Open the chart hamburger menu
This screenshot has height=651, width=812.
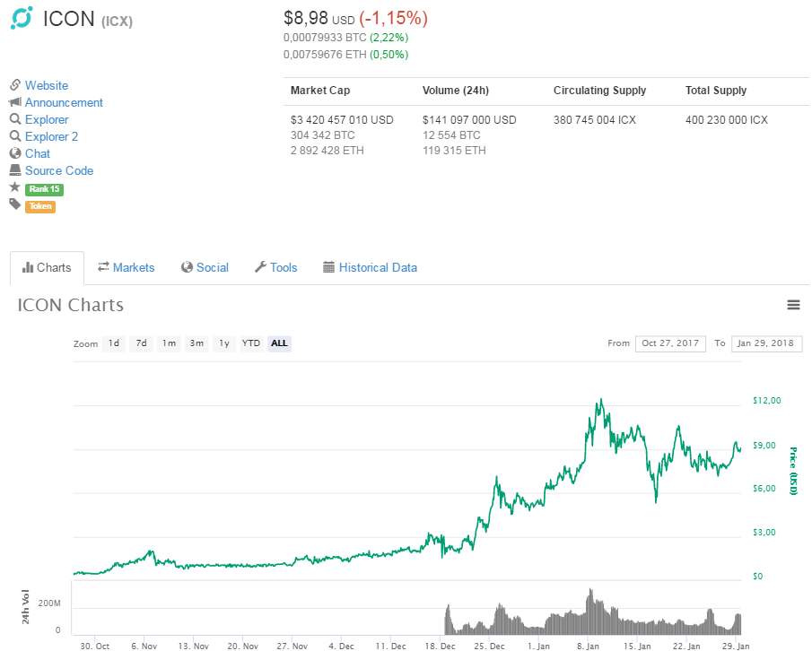click(x=793, y=305)
